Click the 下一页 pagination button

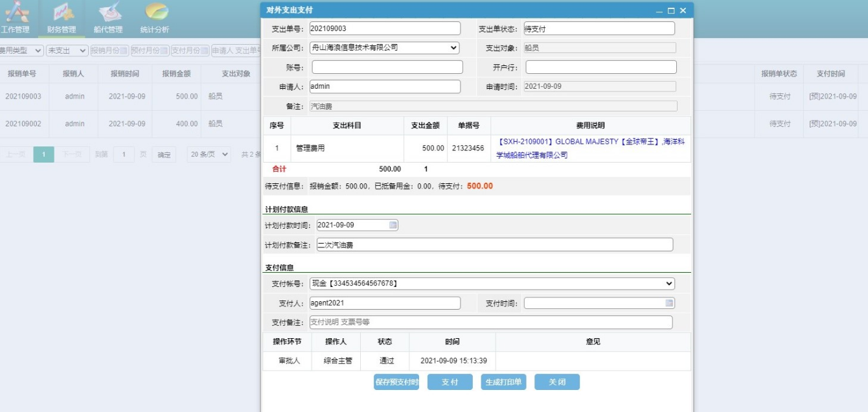coord(72,154)
